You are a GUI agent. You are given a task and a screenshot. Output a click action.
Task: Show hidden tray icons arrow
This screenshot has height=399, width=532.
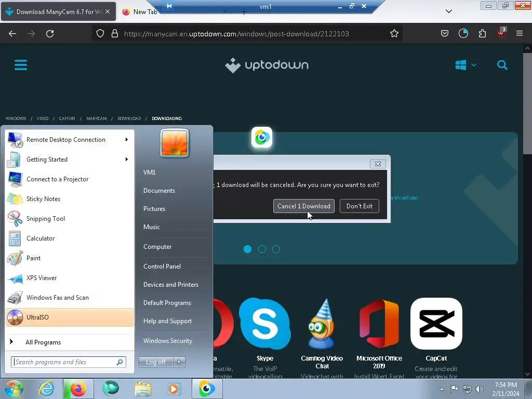(x=442, y=389)
